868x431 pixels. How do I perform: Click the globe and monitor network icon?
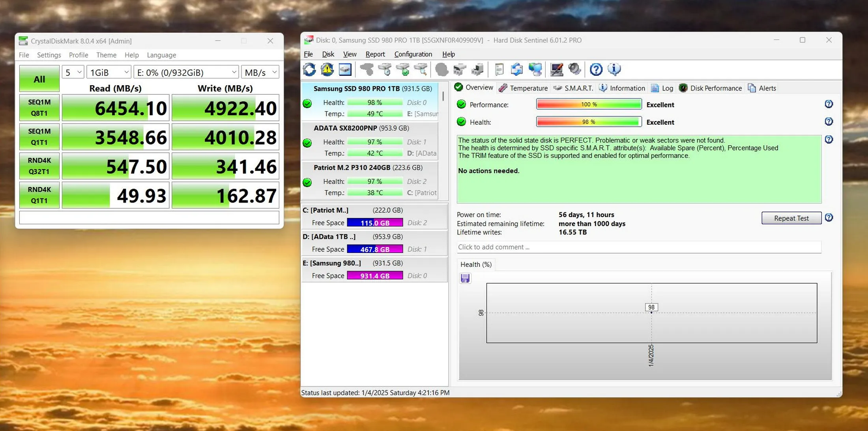click(535, 69)
